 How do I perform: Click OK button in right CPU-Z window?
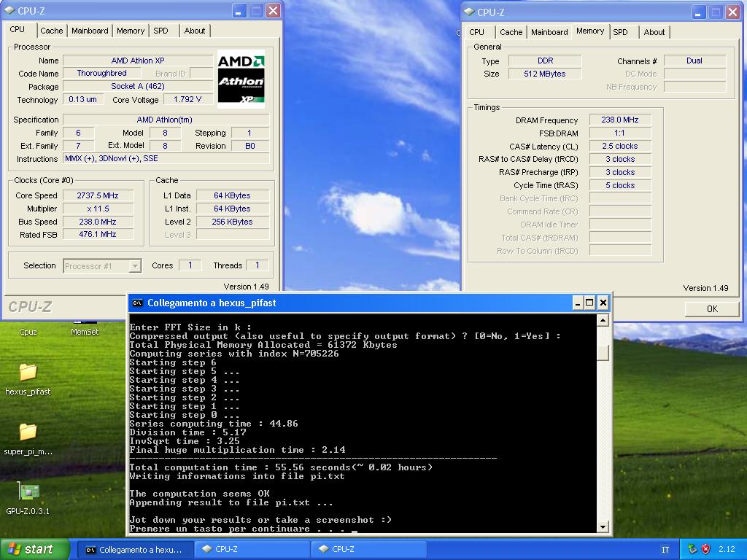pos(712,308)
